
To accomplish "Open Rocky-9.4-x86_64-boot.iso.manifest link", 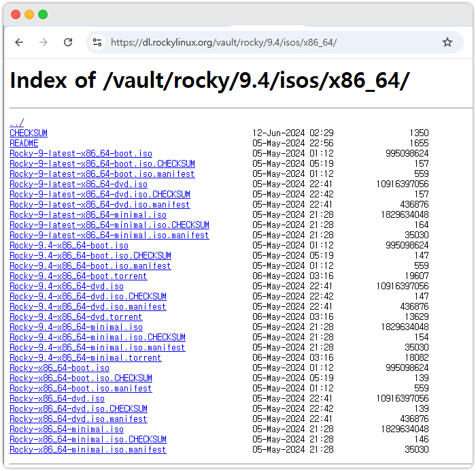I will (x=90, y=266).
